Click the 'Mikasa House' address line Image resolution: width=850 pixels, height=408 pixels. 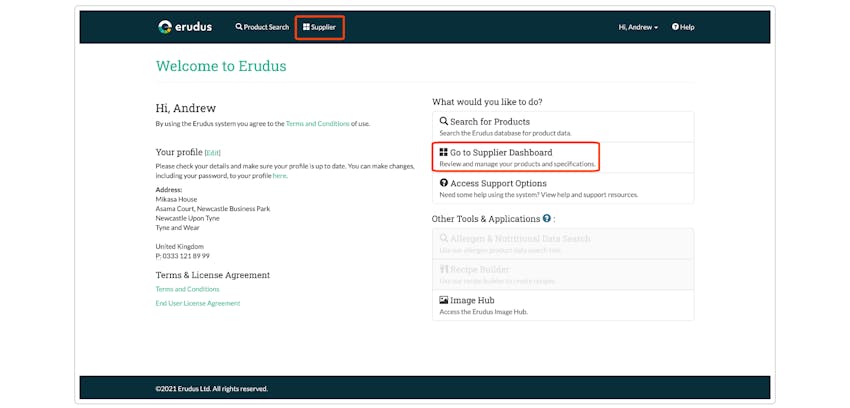[177, 199]
